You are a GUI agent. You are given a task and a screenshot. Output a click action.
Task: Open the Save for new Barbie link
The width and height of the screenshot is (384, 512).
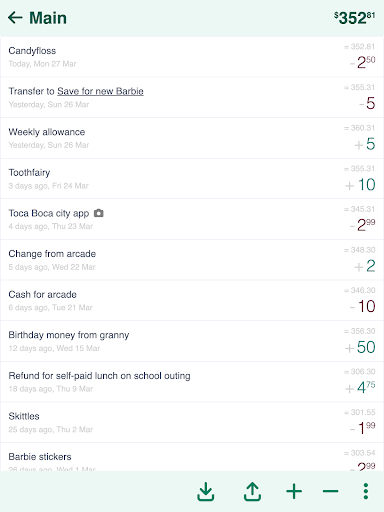(100, 91)
